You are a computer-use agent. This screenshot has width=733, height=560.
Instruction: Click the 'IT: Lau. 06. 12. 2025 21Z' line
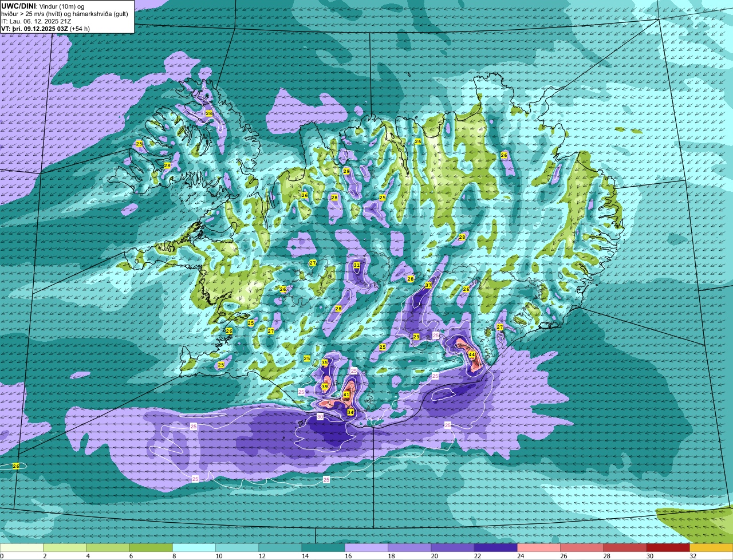click(x=36, y=21)
